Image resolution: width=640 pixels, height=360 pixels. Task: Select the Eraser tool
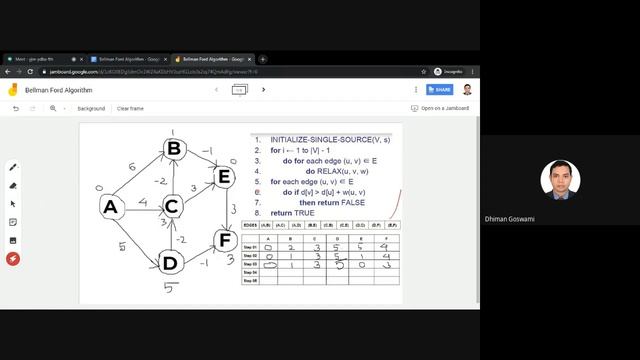[13, 186]
